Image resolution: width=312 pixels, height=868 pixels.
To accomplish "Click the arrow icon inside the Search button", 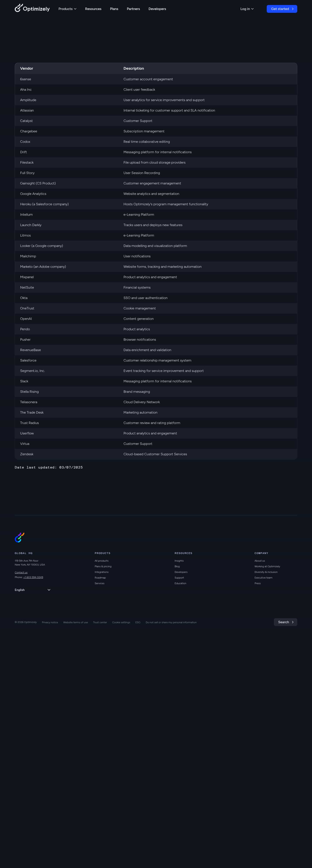I will coord(292,622).
